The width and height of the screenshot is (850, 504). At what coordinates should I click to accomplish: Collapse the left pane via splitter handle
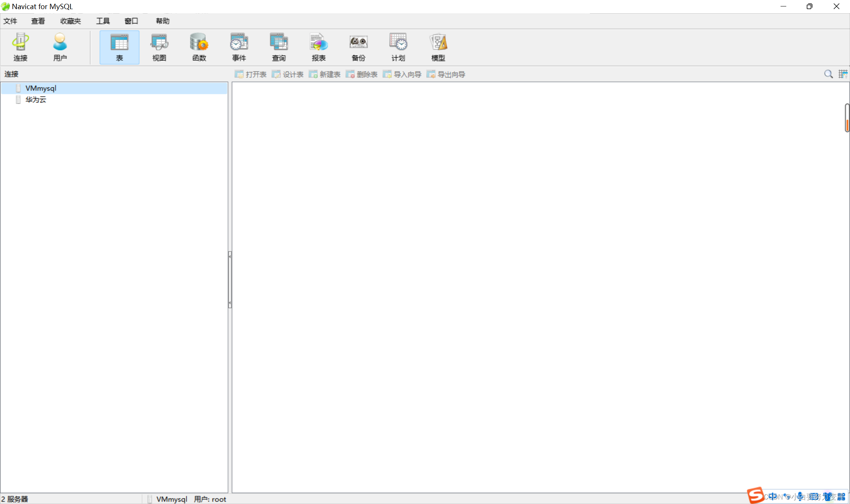click(x=230, y=279)
